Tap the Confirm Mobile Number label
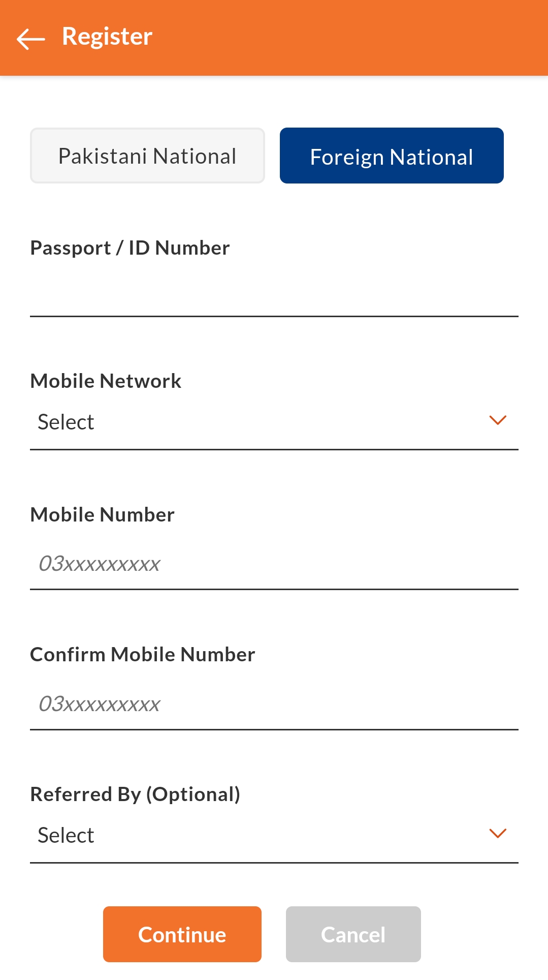Image resolution: width=548 pixels, height=980 pixels. point(143,655)
